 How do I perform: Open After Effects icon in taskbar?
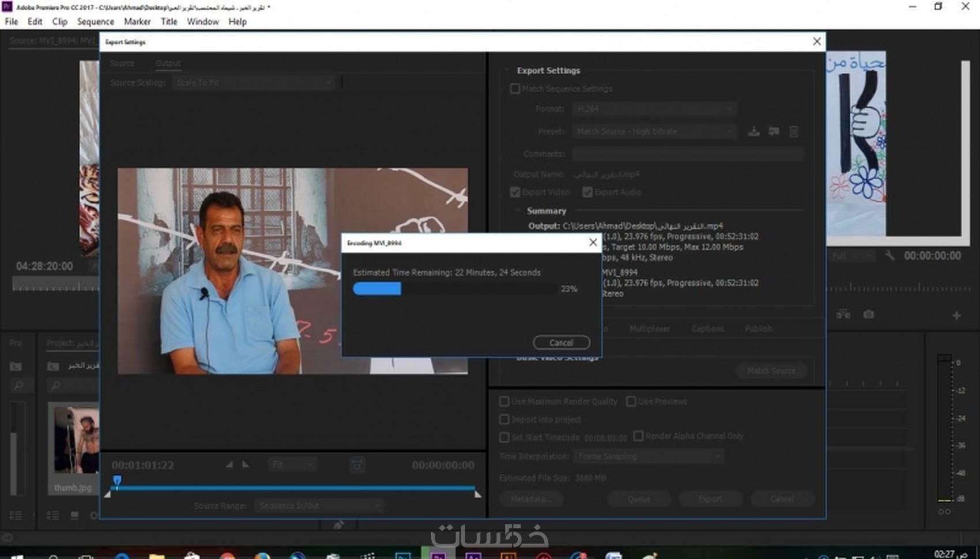tap(473, 556)
